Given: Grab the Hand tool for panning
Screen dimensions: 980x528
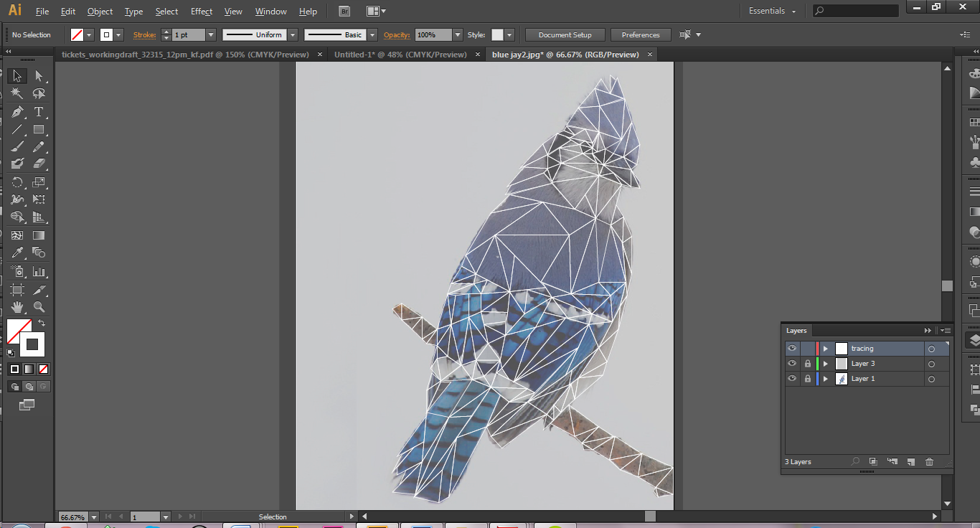Looking at the screenshot, I should [x=17, y=307].
